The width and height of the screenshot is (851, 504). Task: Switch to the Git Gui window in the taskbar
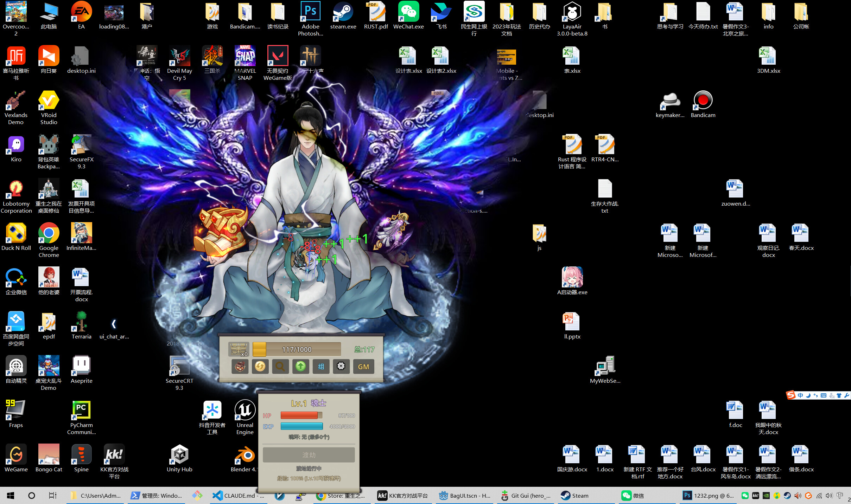click(x=526, y=496)
